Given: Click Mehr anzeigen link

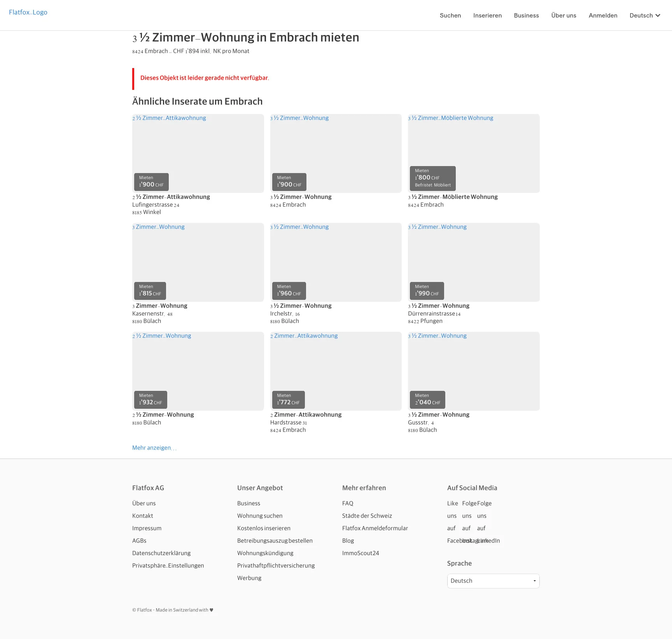Looking at the screenshot, I should [x=152, y=448].
